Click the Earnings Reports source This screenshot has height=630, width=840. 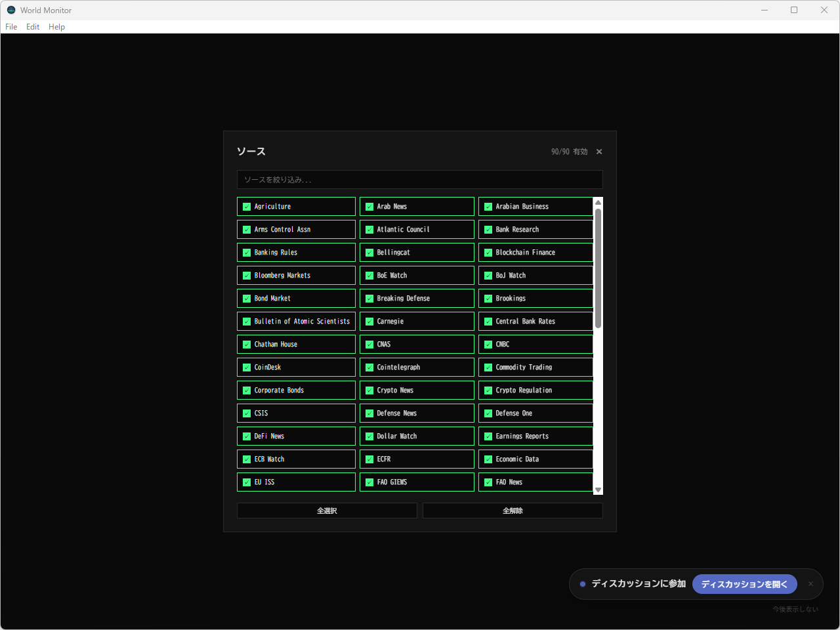pyautogui.click(x=535, y=436)
